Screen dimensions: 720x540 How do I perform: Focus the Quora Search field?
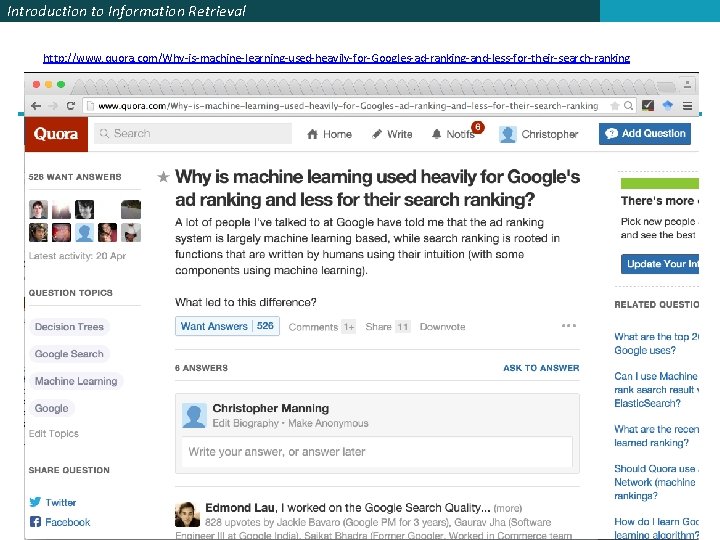tap(193, 134)
